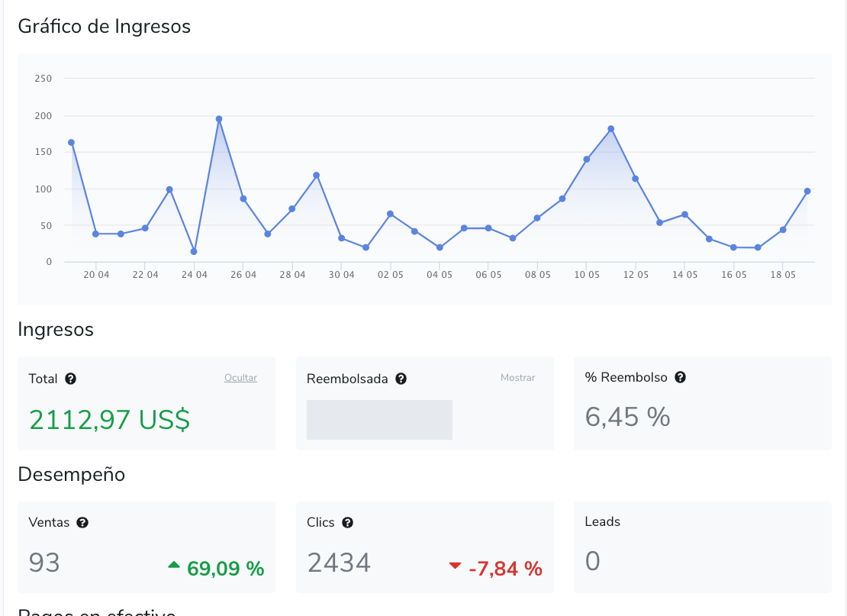This screenshot has width=847, height=616.
Task: Open help icon next to Ventas
Action: 82,523
